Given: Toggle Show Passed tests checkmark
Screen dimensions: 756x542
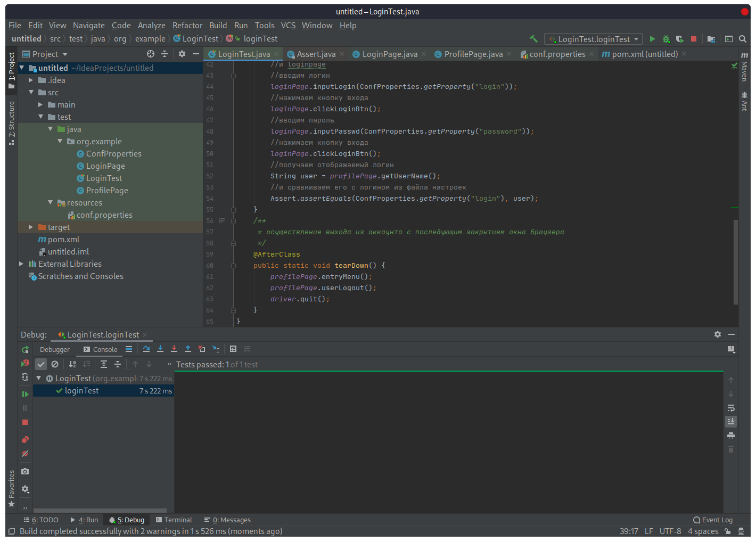Looking at the screenshot, I should coord(41,364).
